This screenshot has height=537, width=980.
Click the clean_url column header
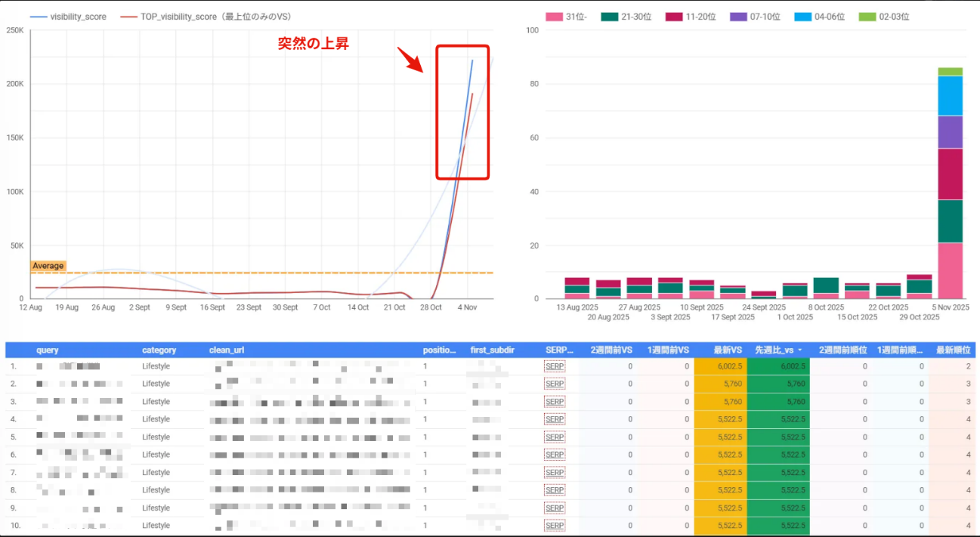pyautogui.click(x=227, y=350)
